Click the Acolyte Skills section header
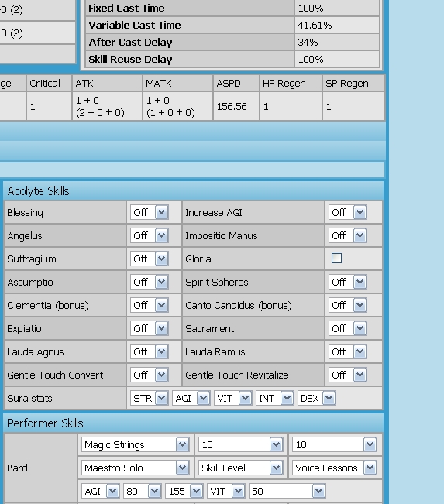The height and width of the screenshot is (504, 444). coord(194,191)
